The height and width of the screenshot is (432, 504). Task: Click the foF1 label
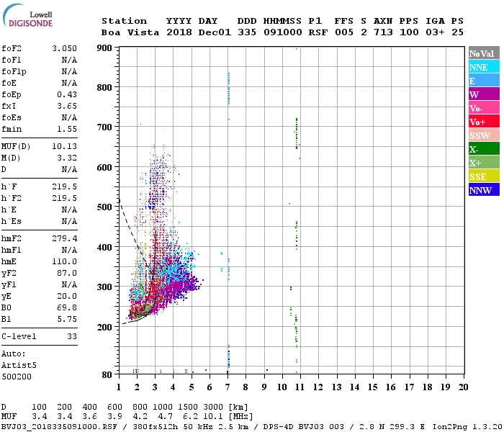point(12,60)
